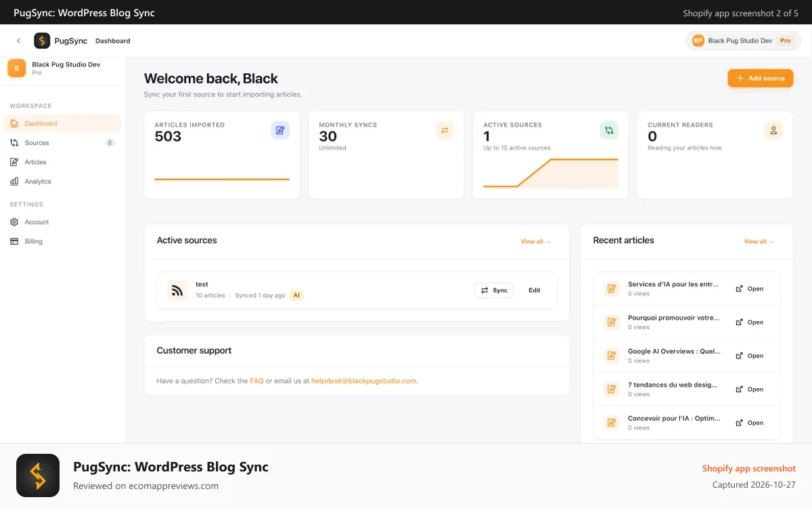Go to Sources in the sidebar
Viewport: 812px width, 508px height.
[62, 143]
